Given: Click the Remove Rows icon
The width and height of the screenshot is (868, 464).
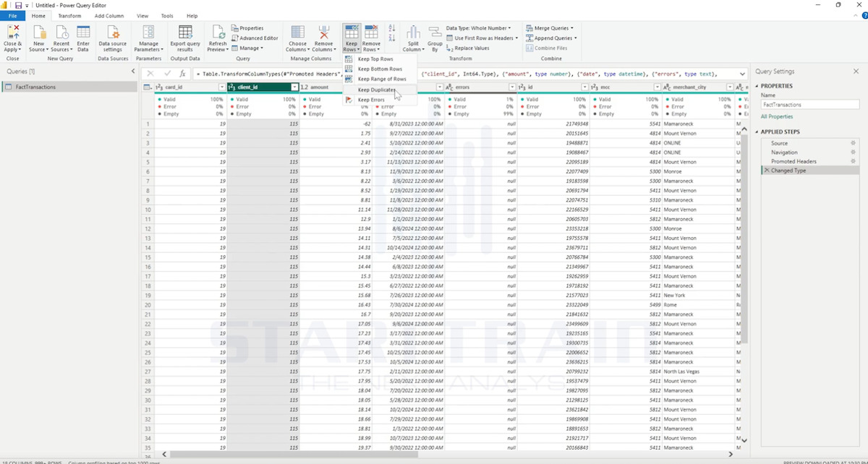Looking at the screenshot, I should coord(371,33).
